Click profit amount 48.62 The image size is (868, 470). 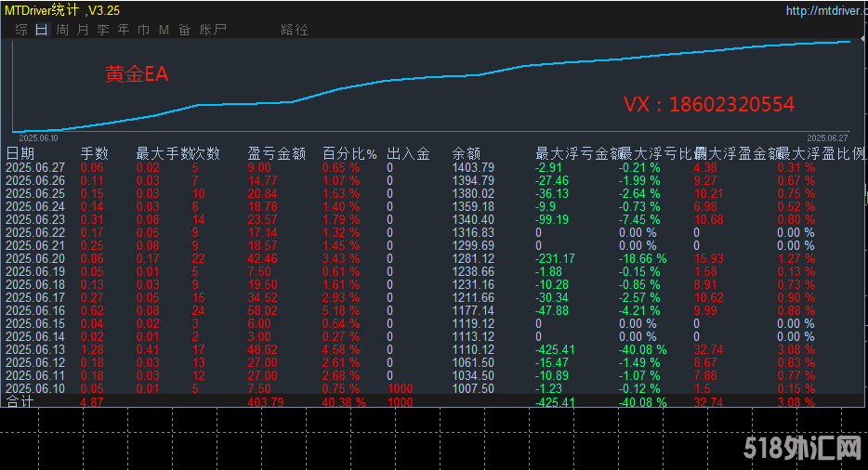tap(262, 349)
